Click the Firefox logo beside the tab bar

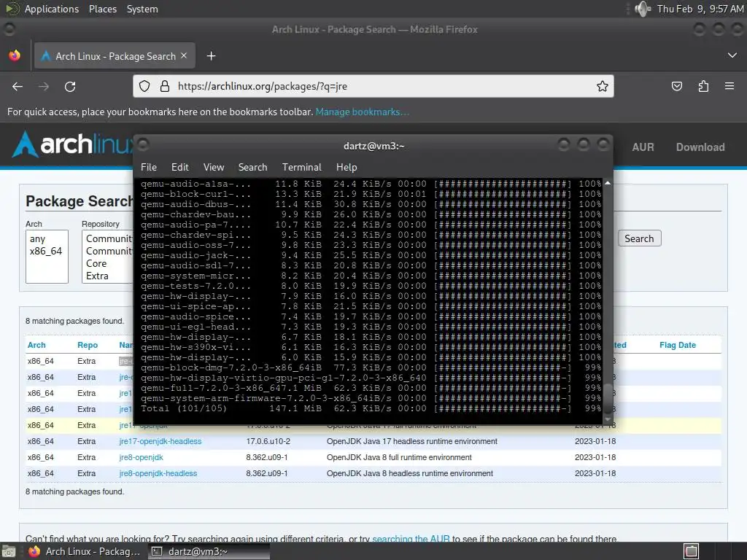pyautogui.click(x=15, y=55)
